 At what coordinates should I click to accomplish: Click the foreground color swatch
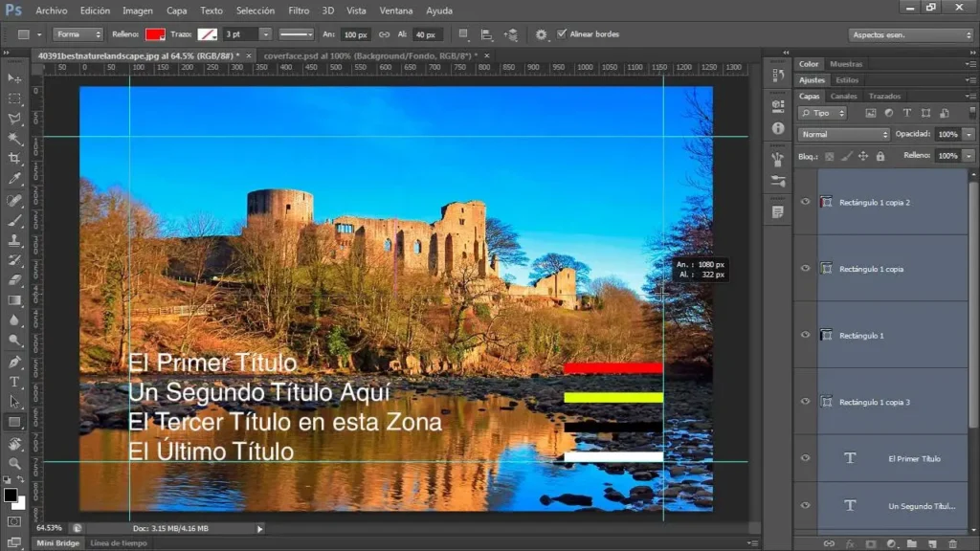tap(10, 495)
